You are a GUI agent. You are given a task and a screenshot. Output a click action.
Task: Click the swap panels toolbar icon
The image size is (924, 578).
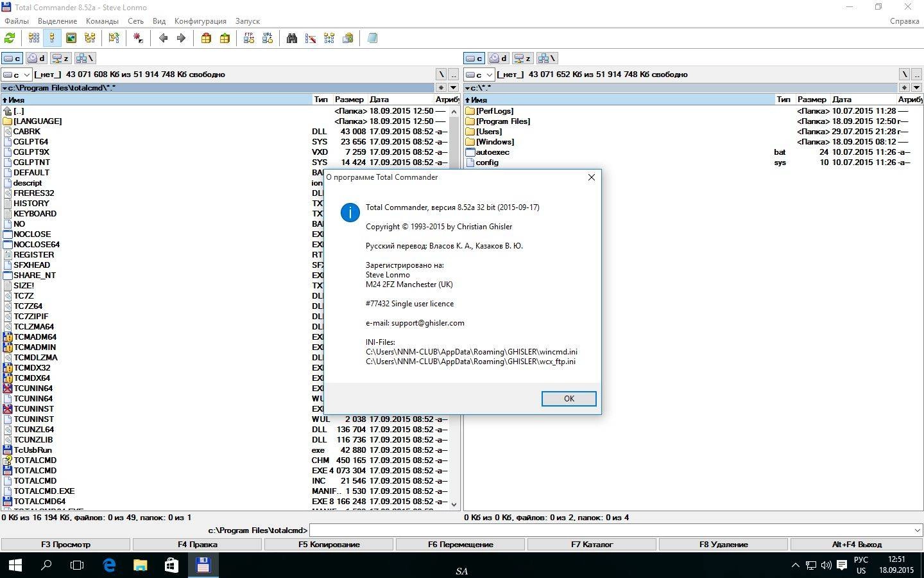pos(114,39)
